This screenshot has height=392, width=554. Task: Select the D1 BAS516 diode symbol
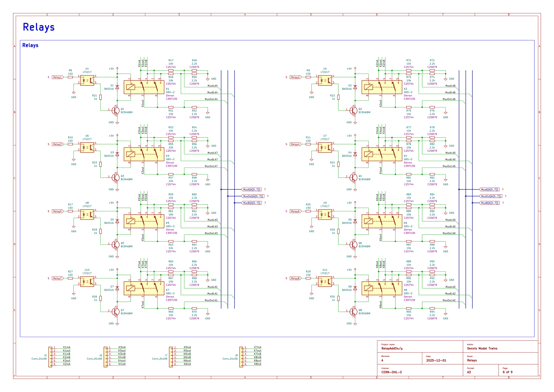click(x=117, y=87)
